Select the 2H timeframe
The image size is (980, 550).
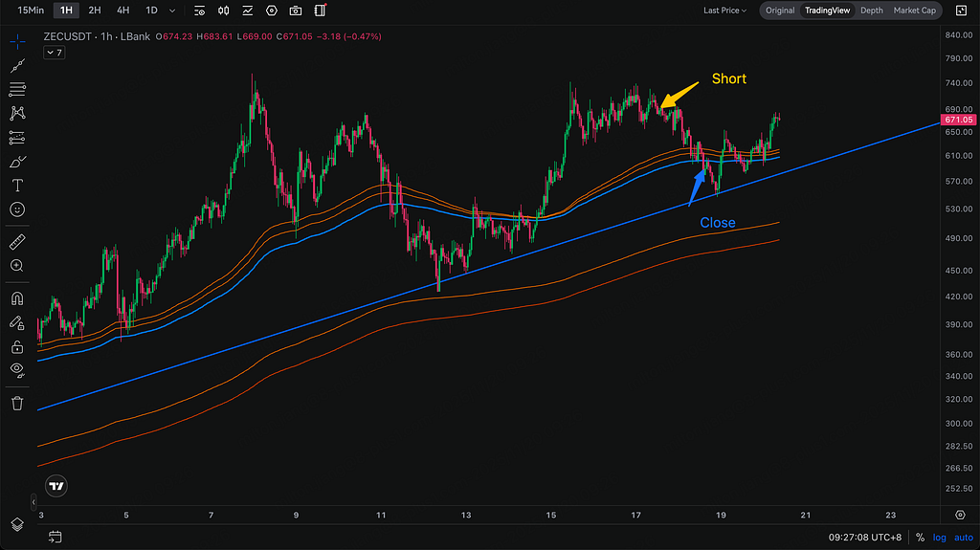(x=95, y=10)
